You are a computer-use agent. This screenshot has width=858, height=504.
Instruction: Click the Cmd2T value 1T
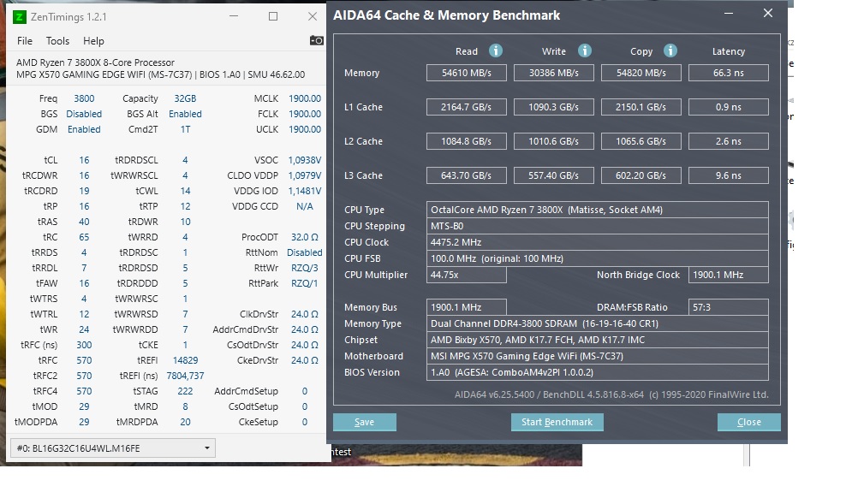click(185, 129)
